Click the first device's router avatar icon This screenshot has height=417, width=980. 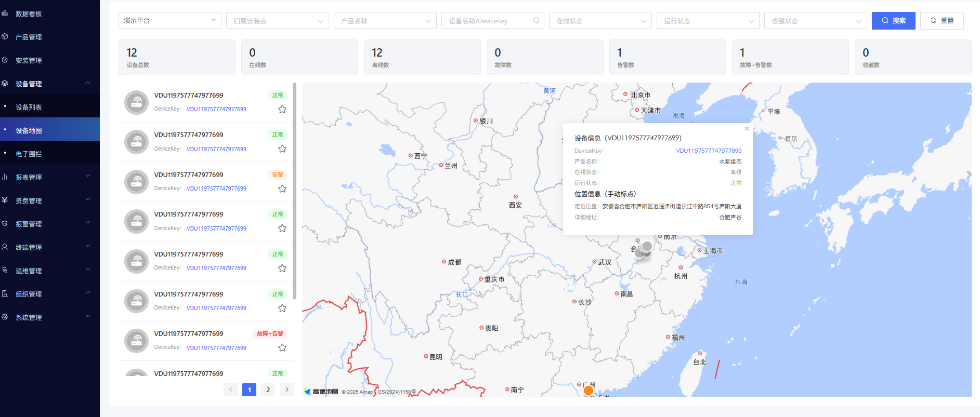pos(136,102)
